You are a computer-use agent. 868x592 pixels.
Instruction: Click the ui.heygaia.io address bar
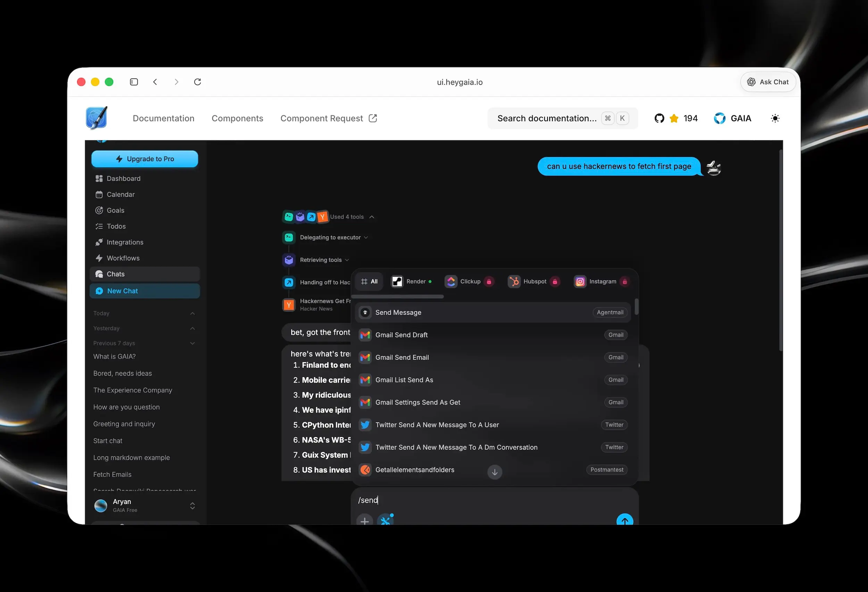[460, 82]
